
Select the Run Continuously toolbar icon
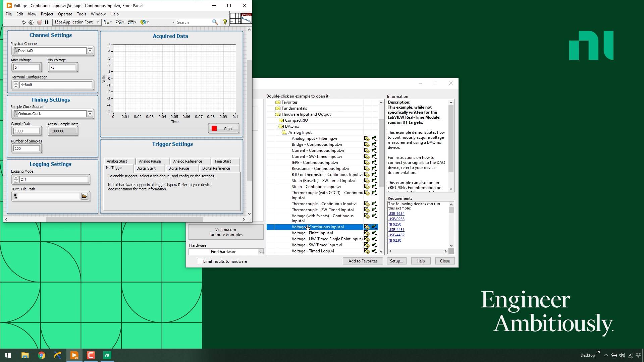[31, 22]
